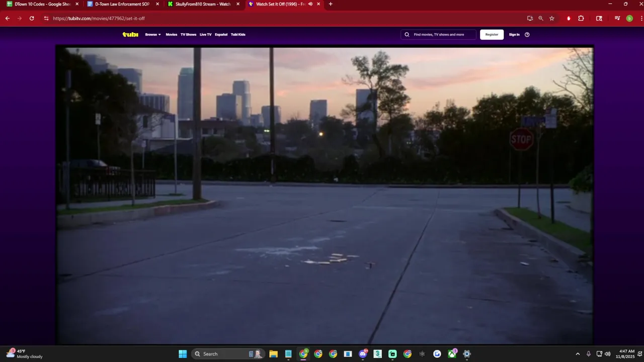Open the Xbox app on taskbar
This screenshot has height=362, width=644.
452,354
